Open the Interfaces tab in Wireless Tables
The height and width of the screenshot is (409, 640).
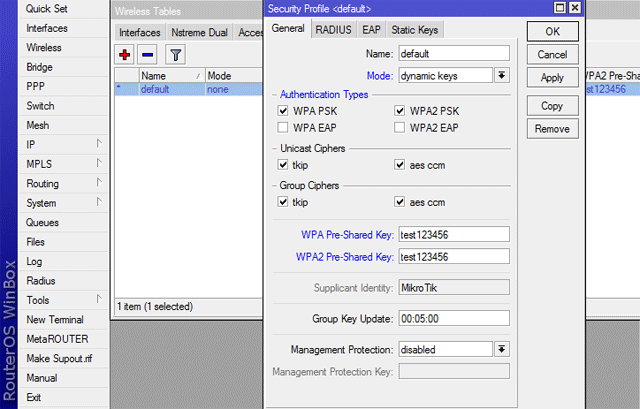click(x=140, y=33)
